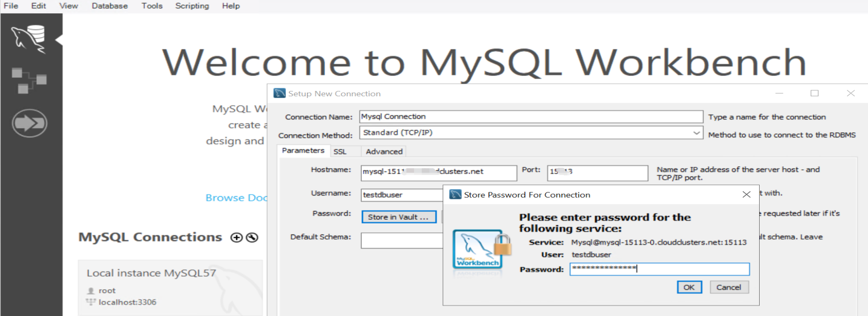Image resolution: width=868 pixels, height=316 pixels.
Task: Add a new MySQL connection with plus icon
Action: 237,238
